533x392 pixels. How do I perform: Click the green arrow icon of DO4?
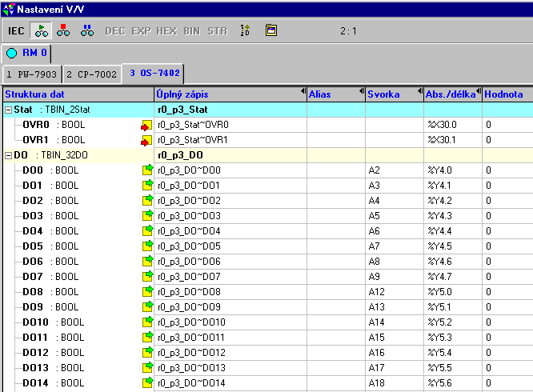147,230
